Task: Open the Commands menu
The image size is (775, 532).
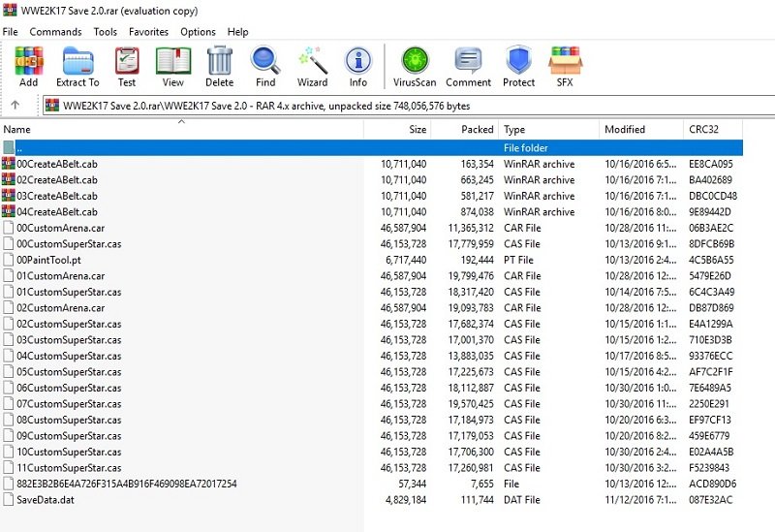Action: click(55, 32)
